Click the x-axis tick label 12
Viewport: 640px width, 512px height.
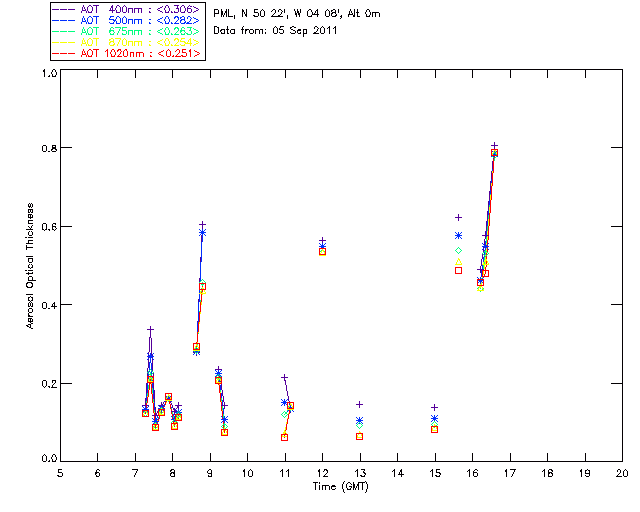(x=322, y=473)
